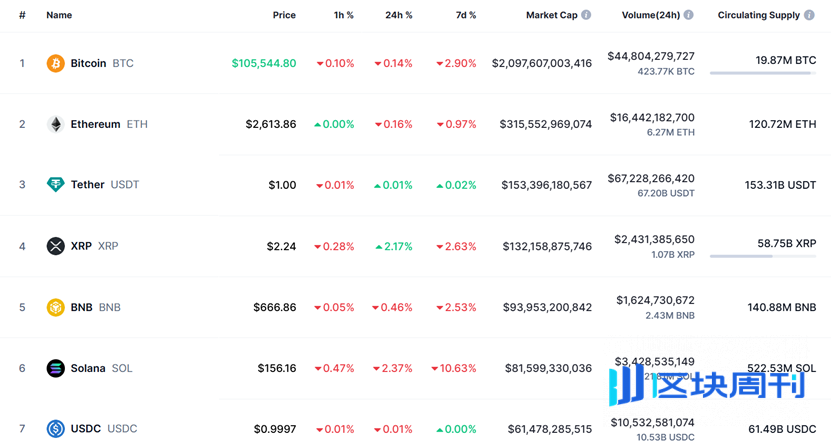
Task: Click the XRP coin logo
Action: tap(56, 246)
